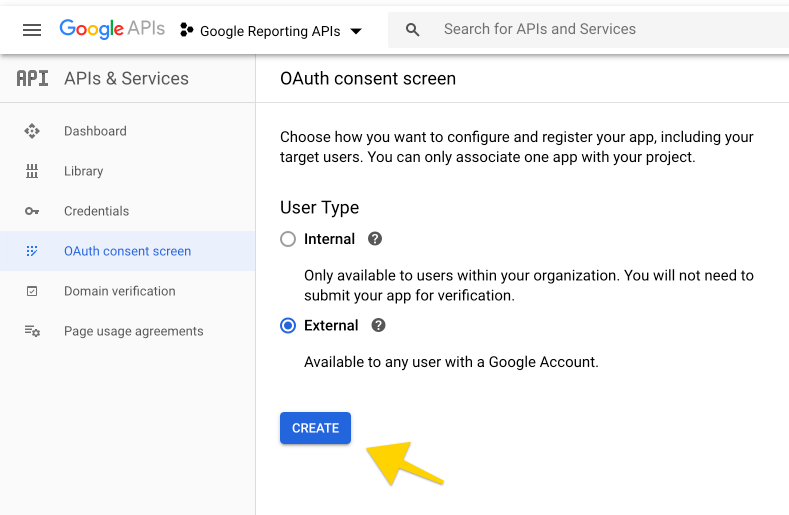This screenshot has height=515, width=789.
Task: Click the External option label
Action: tap(331, 325)
